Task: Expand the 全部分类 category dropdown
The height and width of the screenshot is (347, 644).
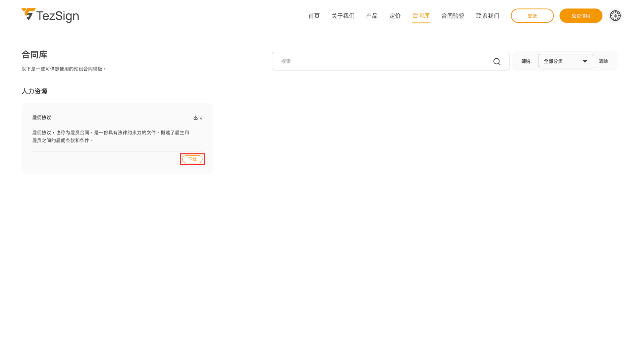Action: (x=566, y=61)
